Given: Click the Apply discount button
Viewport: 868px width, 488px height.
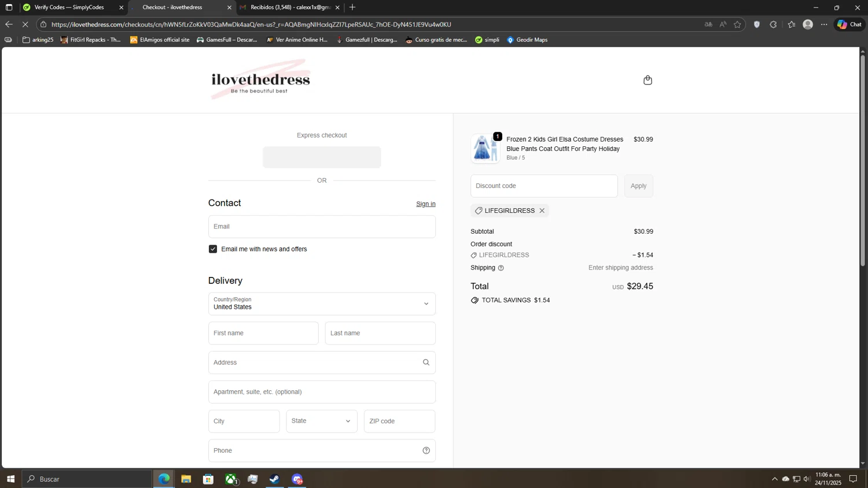Looking at the screenshot, I should (x=638, y=186).
